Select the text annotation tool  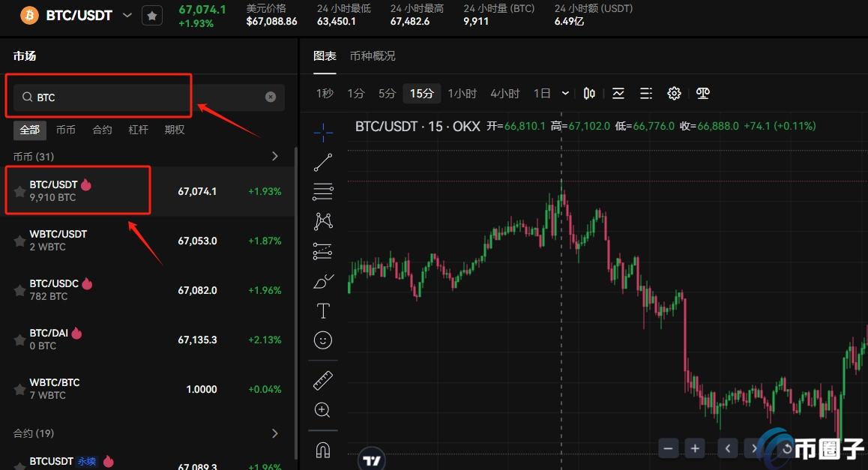(323, 310)
